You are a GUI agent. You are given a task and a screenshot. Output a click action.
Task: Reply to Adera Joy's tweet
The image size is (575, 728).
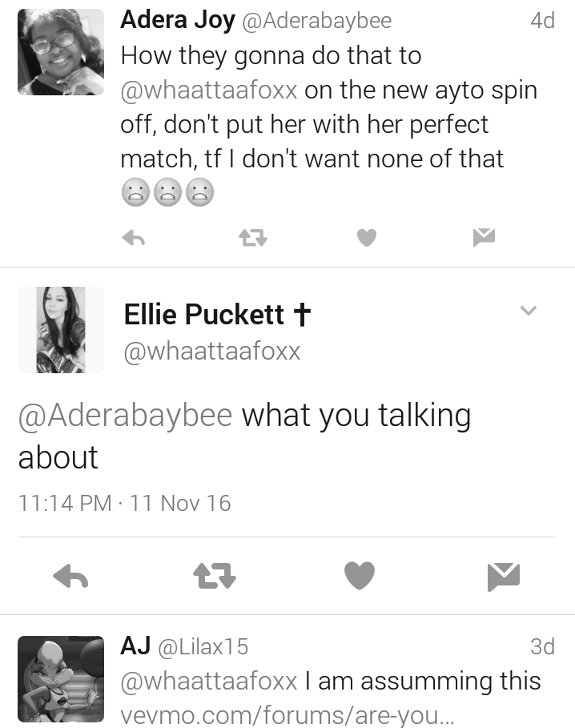pos(134,238)
